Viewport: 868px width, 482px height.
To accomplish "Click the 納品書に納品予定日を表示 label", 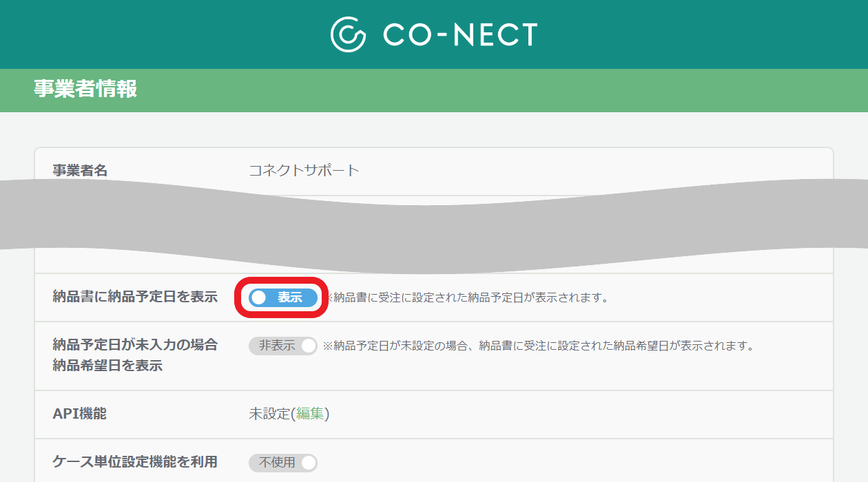I will coord(135,297).
